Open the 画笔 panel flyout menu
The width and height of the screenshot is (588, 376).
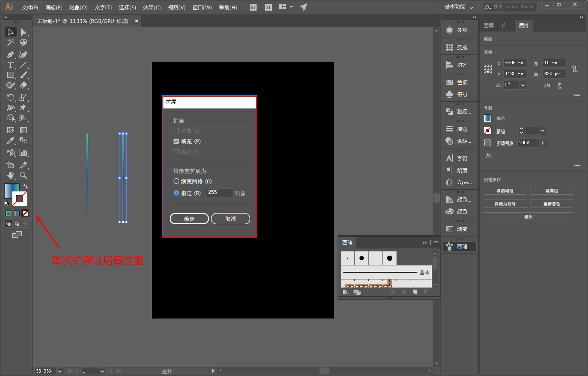436,242
